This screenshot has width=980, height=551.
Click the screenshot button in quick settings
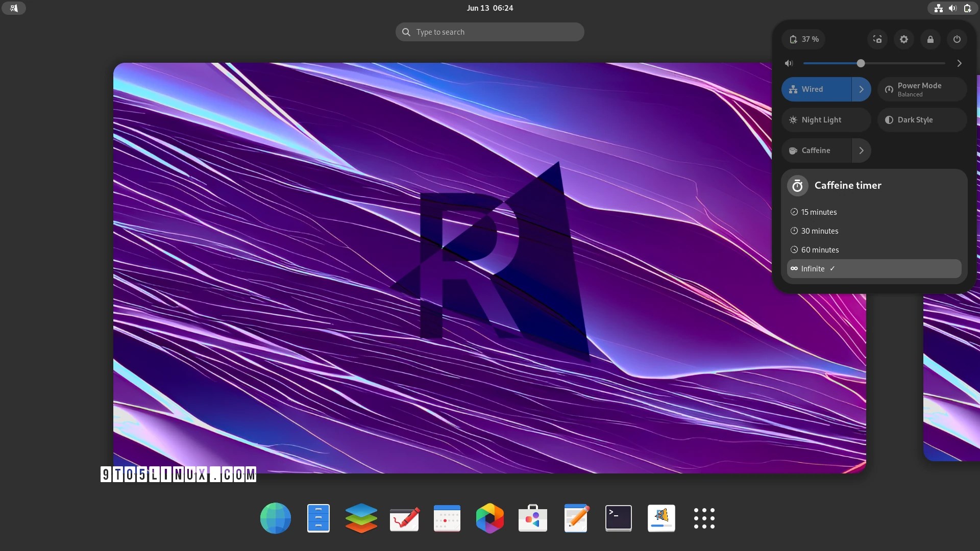(x=877, y=39)
